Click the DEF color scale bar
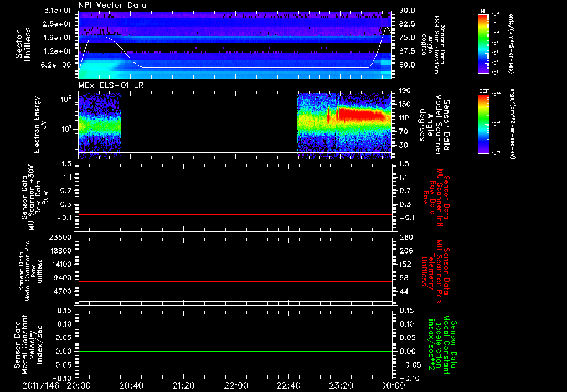 point(483,124)
